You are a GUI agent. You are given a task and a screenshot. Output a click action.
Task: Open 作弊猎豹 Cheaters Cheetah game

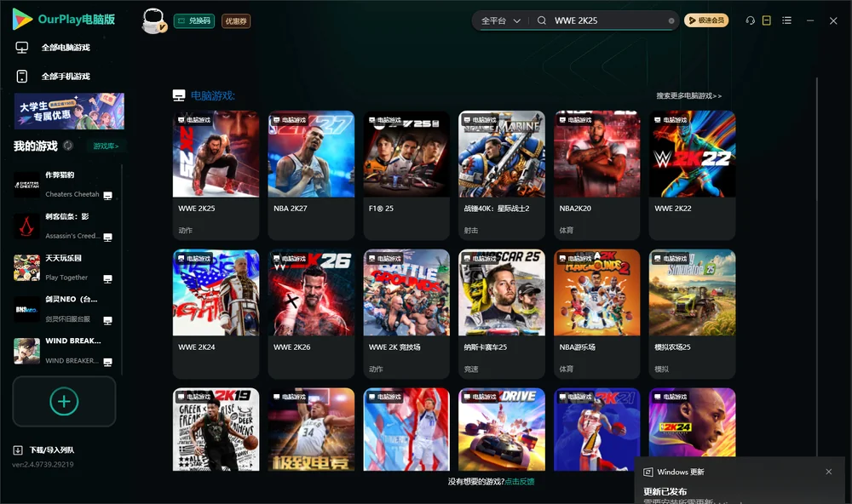(x=63, y=185)
